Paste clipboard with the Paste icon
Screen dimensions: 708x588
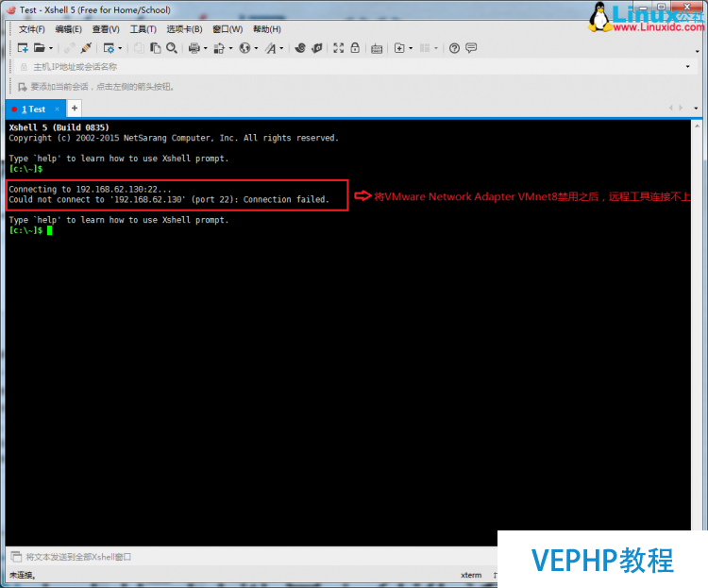pyautogui.click(x=156, y=48)
